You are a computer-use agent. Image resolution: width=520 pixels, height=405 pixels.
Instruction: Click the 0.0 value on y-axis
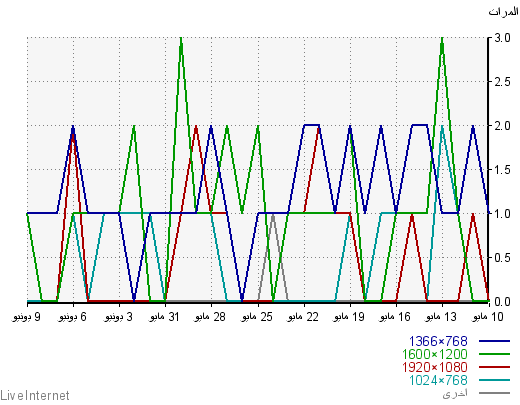pos(502,302)
